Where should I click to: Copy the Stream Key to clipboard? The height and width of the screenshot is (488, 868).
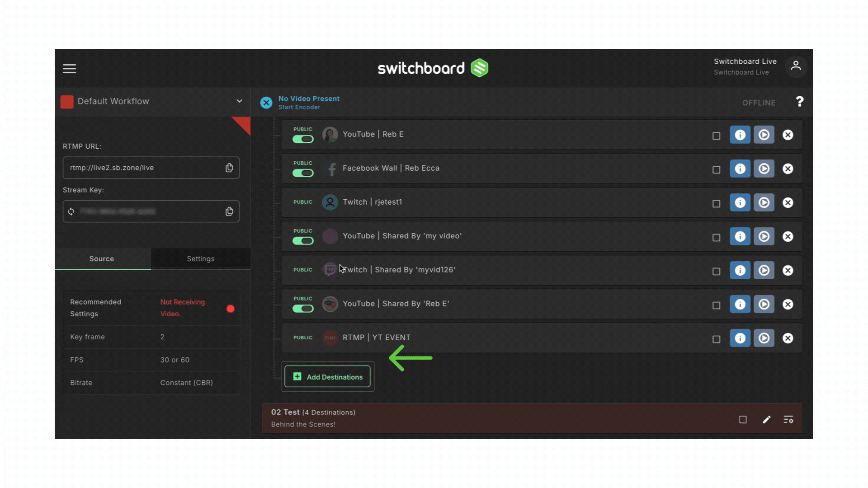pos(229,211)
